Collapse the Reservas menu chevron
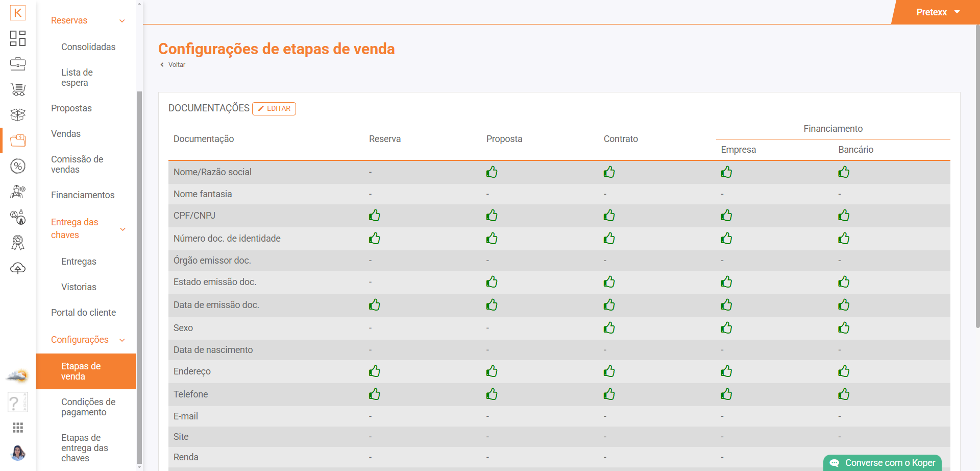The width and height of the screenshot is (980, 471). click(x=122, y=21)
